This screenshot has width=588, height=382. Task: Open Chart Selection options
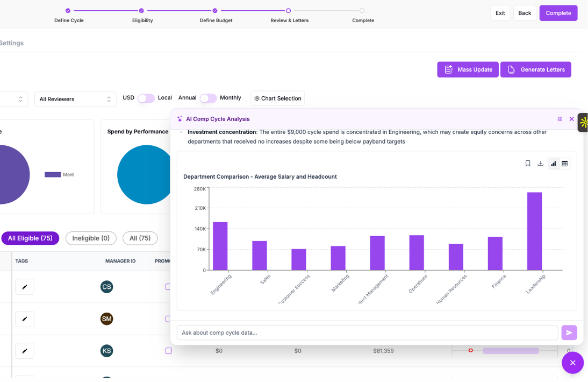pos(277,98)
